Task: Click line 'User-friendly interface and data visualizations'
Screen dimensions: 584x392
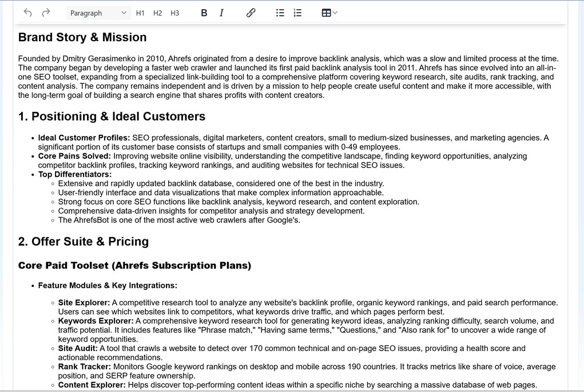Action: (x=220, y=193)
